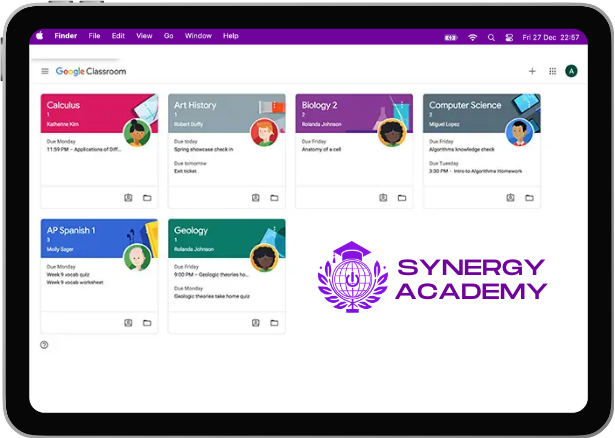Click Miguel Lopez's avatar on Computer Science
This screenshot has width=615, height=438.
click(x=519, y=133)
